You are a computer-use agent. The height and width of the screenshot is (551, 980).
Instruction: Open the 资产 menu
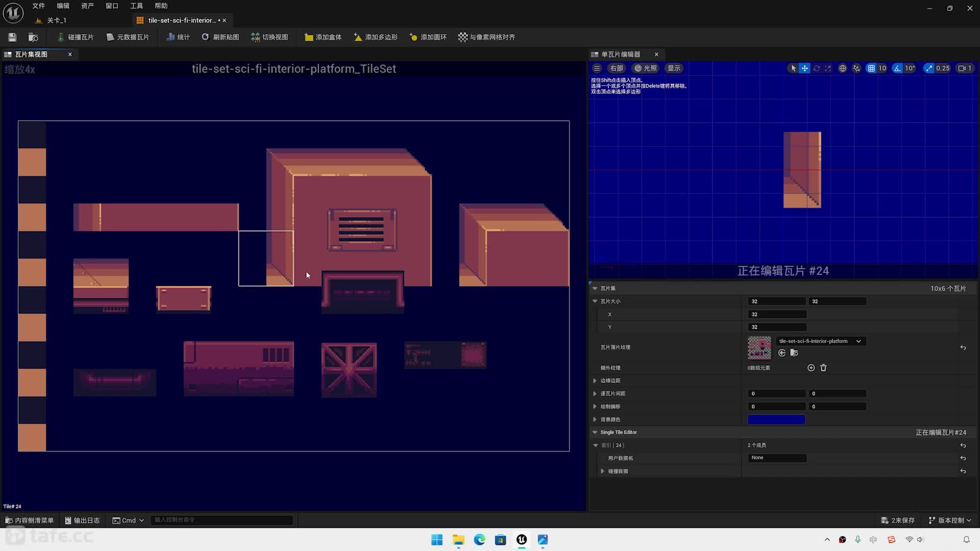point(87,6)
